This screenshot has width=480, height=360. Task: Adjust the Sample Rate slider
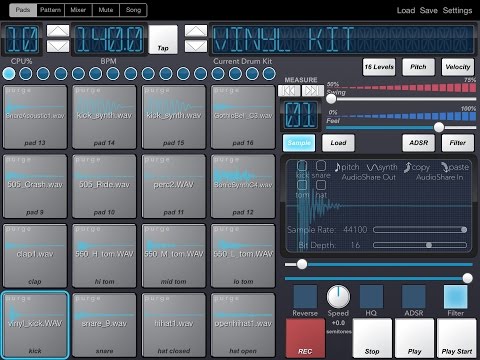coord(420,230)
